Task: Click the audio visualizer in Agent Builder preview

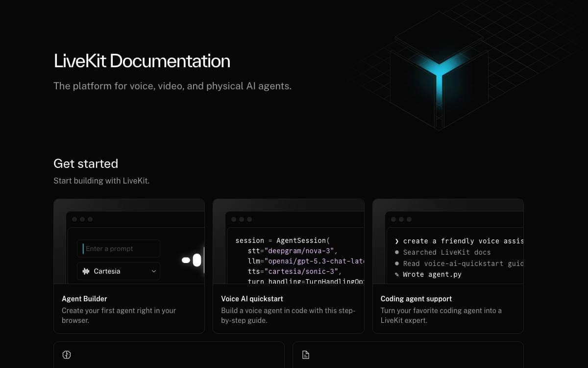Action: click(193, 260)
